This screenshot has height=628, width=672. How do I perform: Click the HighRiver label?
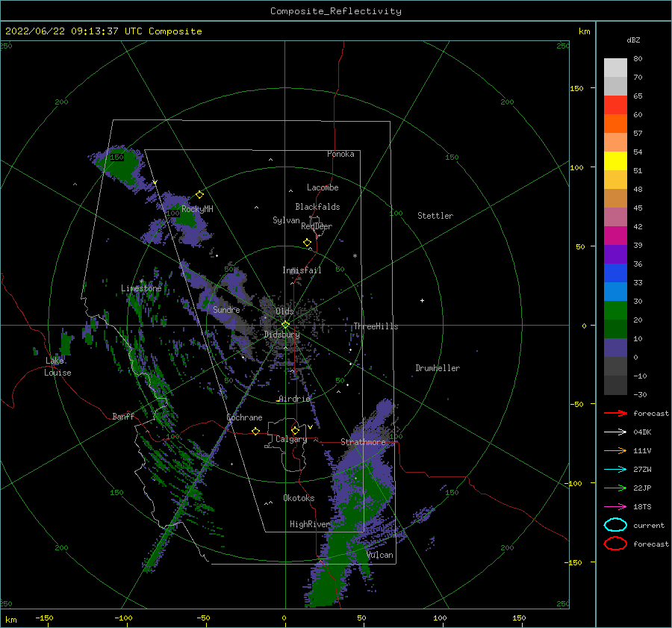(309, 524)
